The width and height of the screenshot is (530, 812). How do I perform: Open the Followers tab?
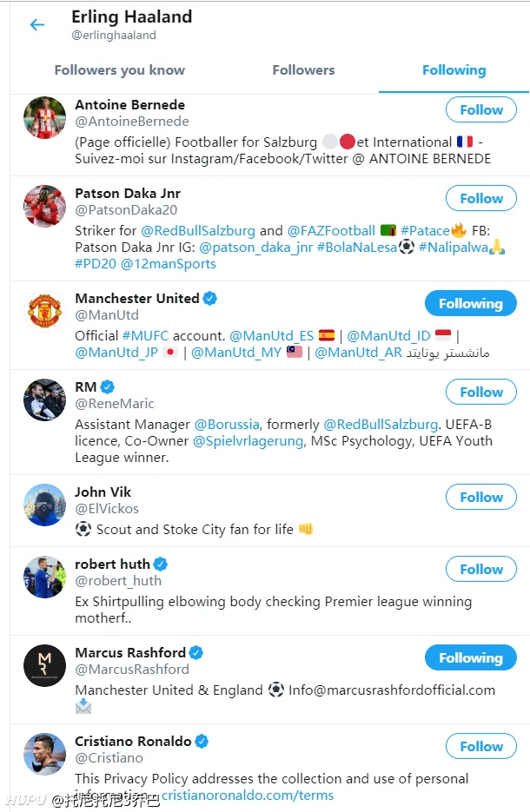pyautogui.click(x=303, y=70)
